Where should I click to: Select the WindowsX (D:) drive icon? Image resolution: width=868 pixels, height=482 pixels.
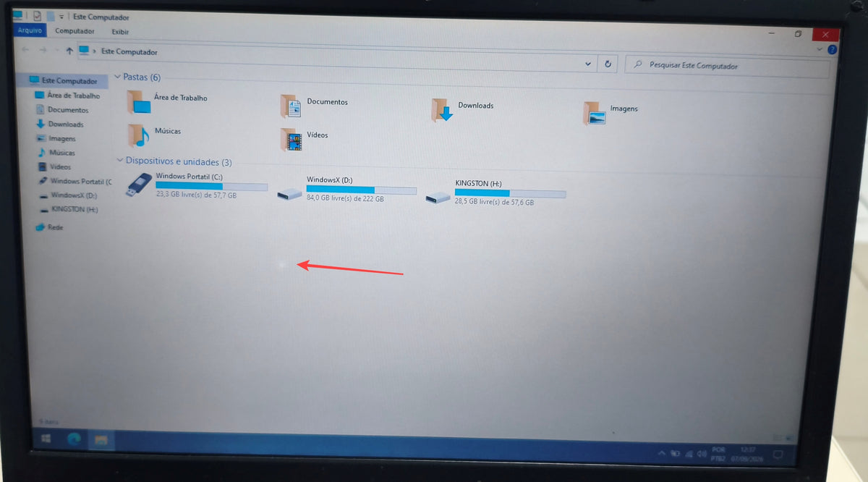[x=290, y=194]
